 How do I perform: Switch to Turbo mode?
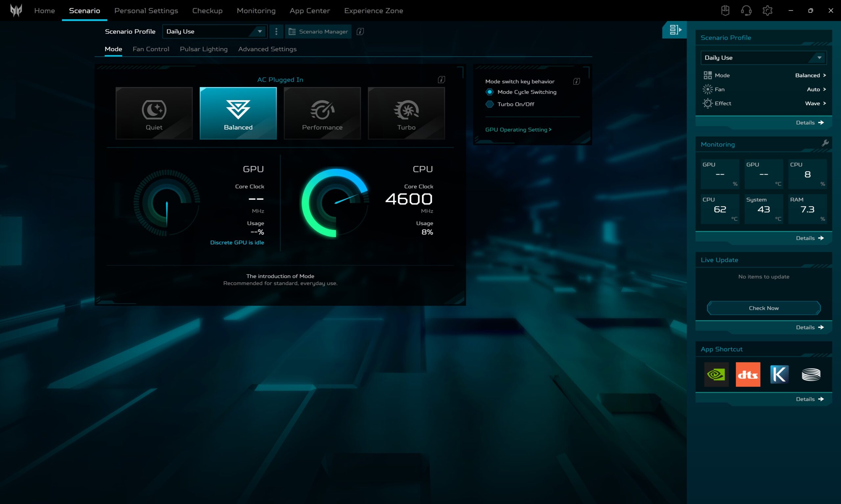[406, 113]
